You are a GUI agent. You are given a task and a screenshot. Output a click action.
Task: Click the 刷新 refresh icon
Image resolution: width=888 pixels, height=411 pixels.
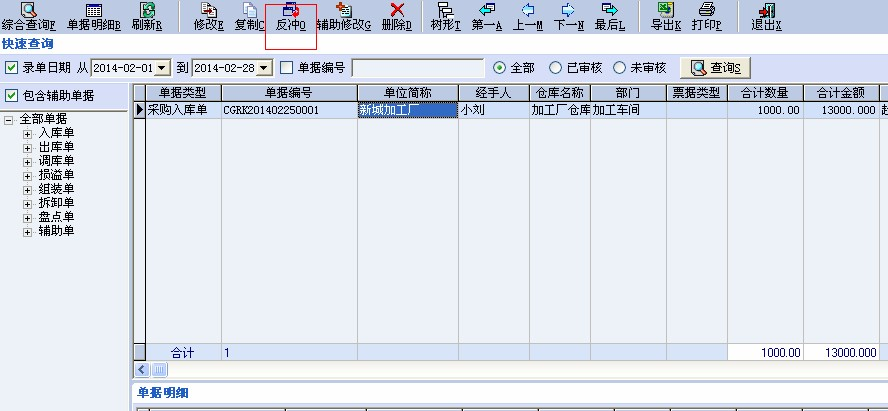pos(147,10)
